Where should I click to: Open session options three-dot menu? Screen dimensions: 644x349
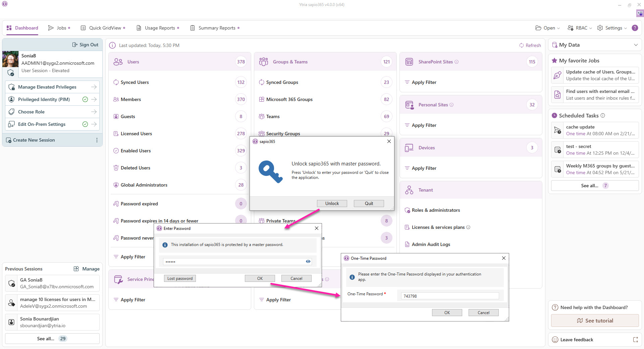click(x=97, y=140)
